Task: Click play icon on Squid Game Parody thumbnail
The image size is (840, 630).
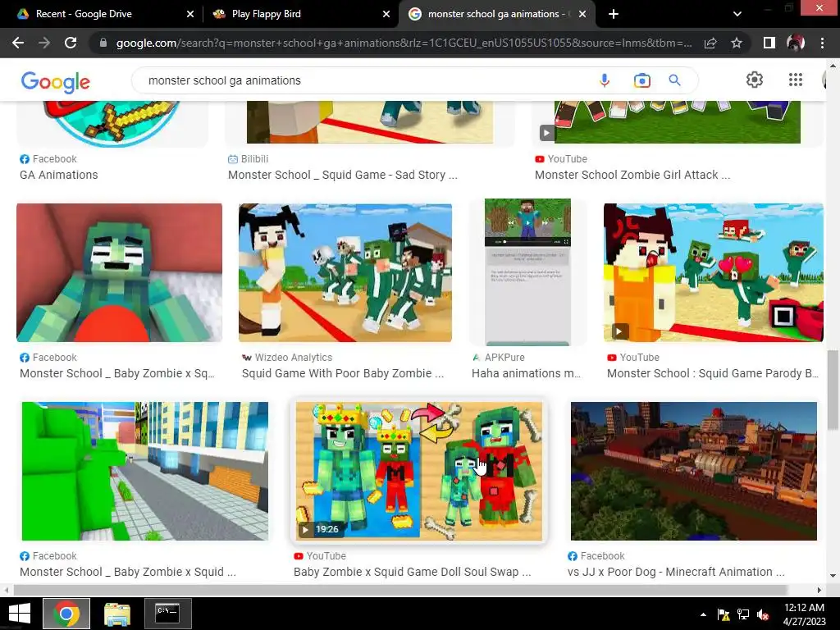Action: [x=619, y=331]
